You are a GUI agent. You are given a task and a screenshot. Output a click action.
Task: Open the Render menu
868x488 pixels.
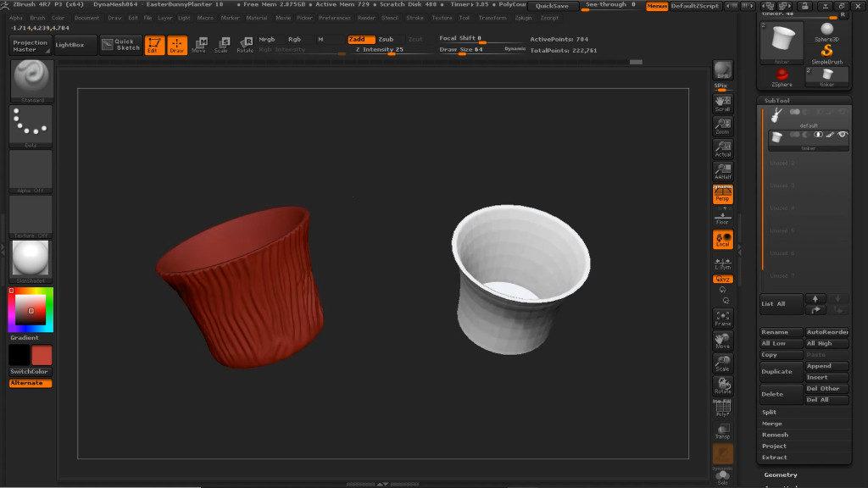click(366, 18)
